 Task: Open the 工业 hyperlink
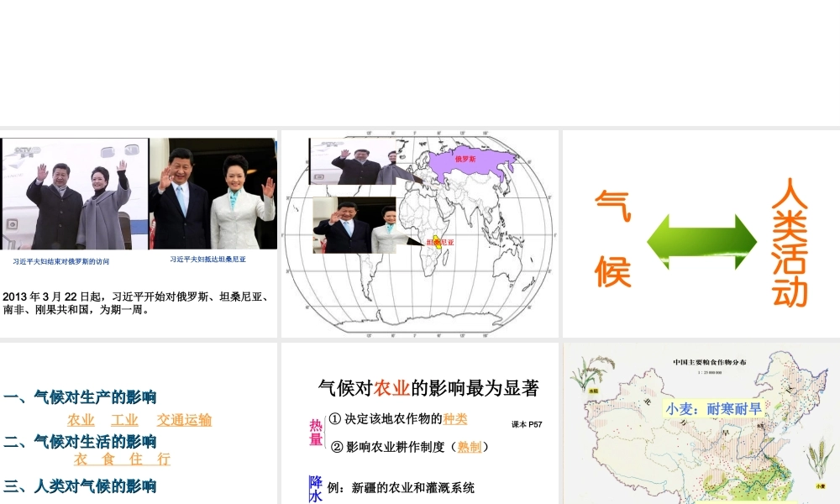pos(125,420)
